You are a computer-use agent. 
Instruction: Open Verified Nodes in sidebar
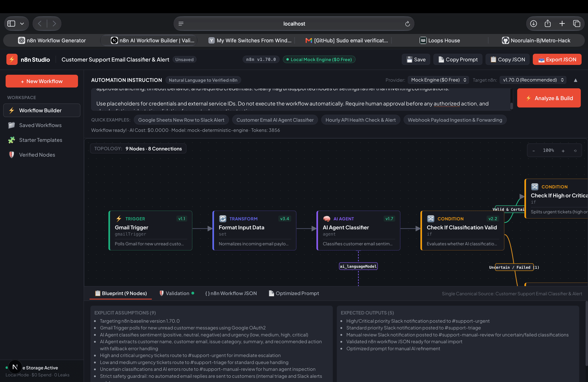[42, 155]
